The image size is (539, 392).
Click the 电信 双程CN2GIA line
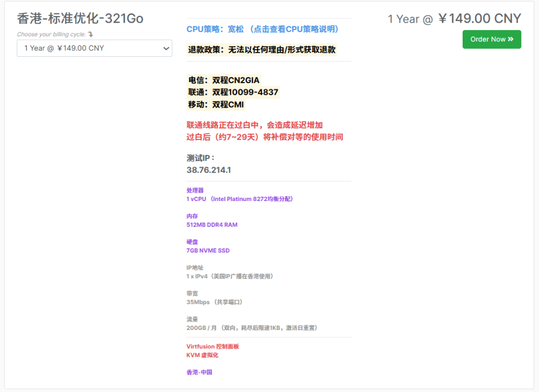point(224,80)
